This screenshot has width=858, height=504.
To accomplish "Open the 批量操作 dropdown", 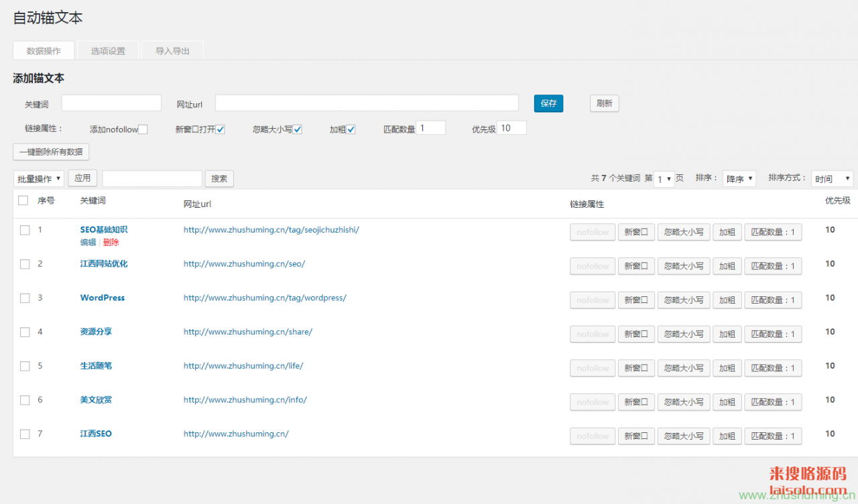I will [39, 178].
